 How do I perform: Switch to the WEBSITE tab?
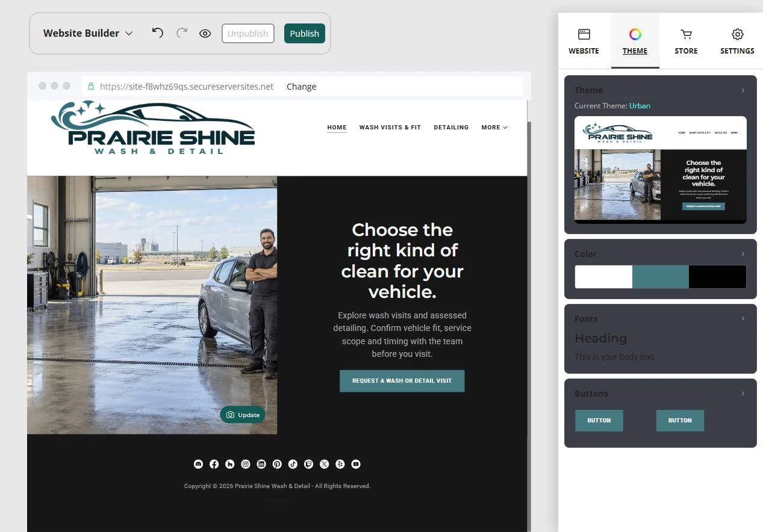pos(584,41)
